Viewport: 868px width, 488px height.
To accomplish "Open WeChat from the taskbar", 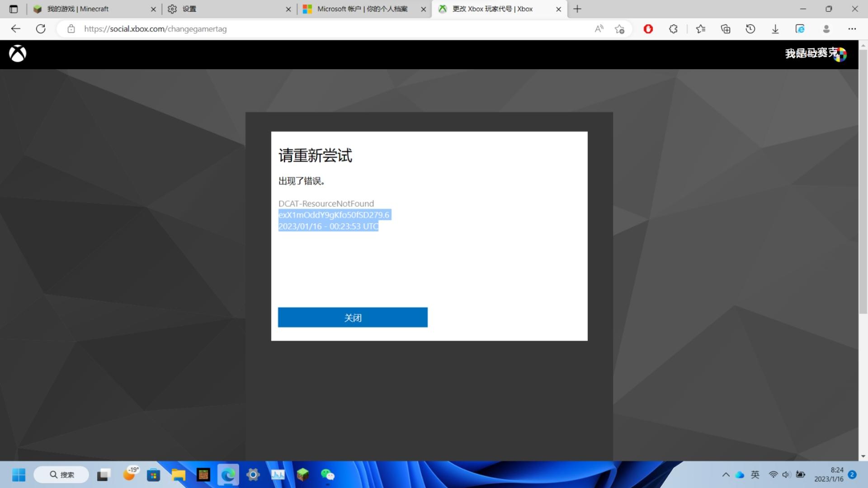I will [327, 475].
